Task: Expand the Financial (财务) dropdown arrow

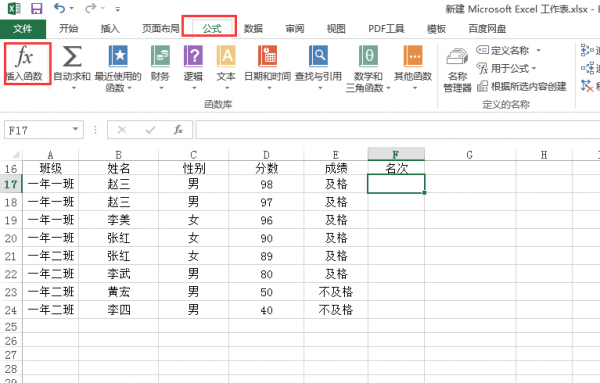Action: [161, 88]
